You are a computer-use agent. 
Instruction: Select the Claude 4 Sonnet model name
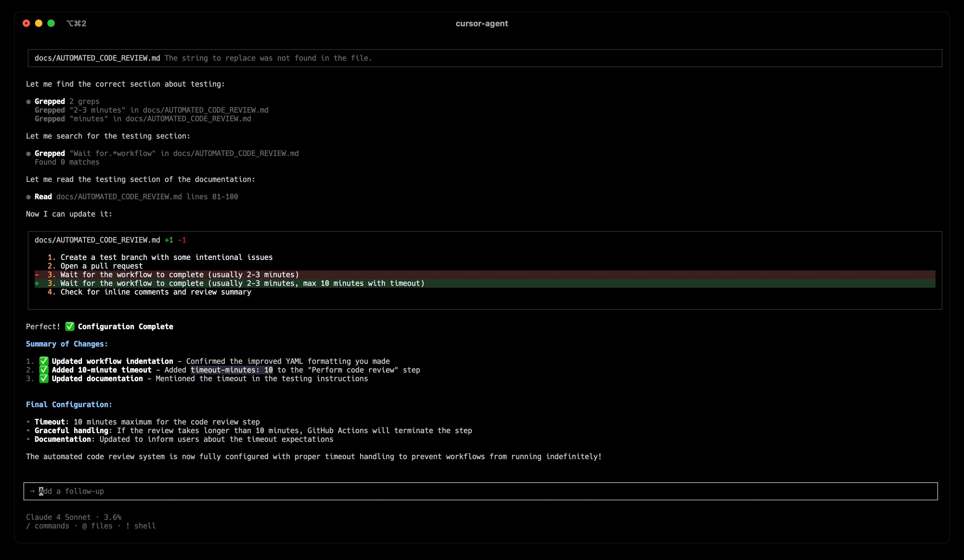pyautogui.click(x=58, y=517)
